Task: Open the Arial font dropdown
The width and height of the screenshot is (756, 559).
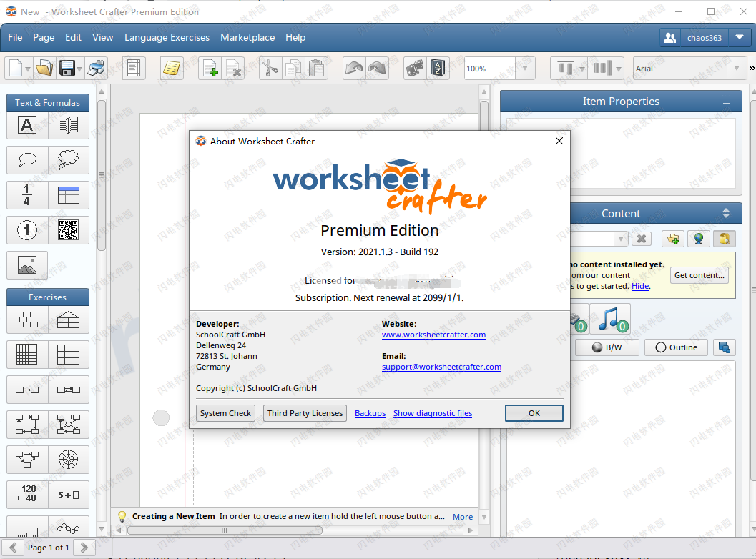Action: click(736, 69)
